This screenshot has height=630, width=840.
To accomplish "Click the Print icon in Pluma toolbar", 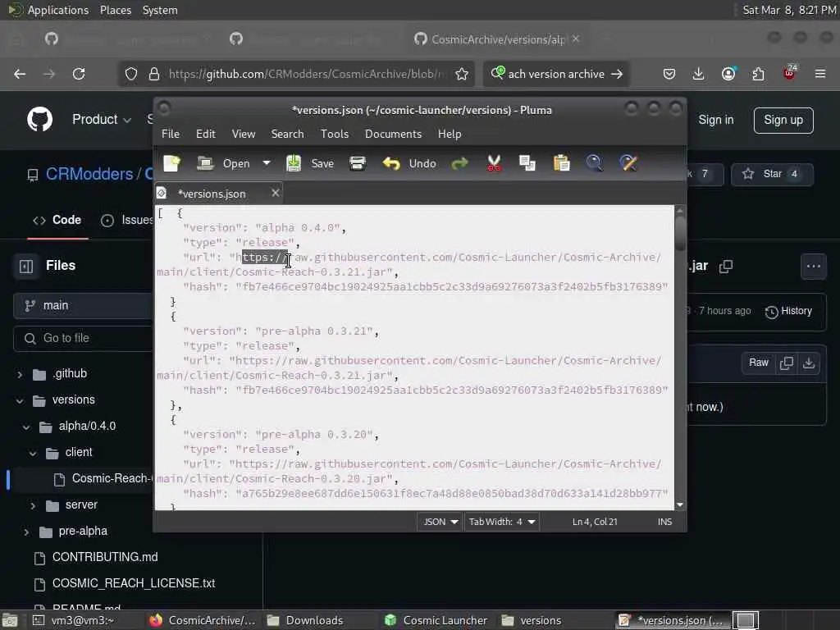I will [x=358, y=163].
